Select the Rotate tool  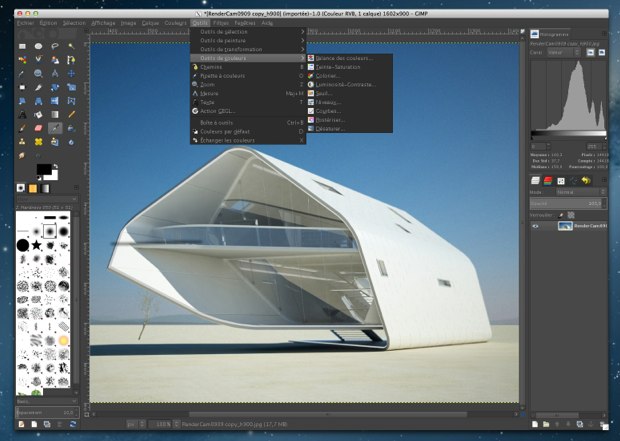[55, 87]
